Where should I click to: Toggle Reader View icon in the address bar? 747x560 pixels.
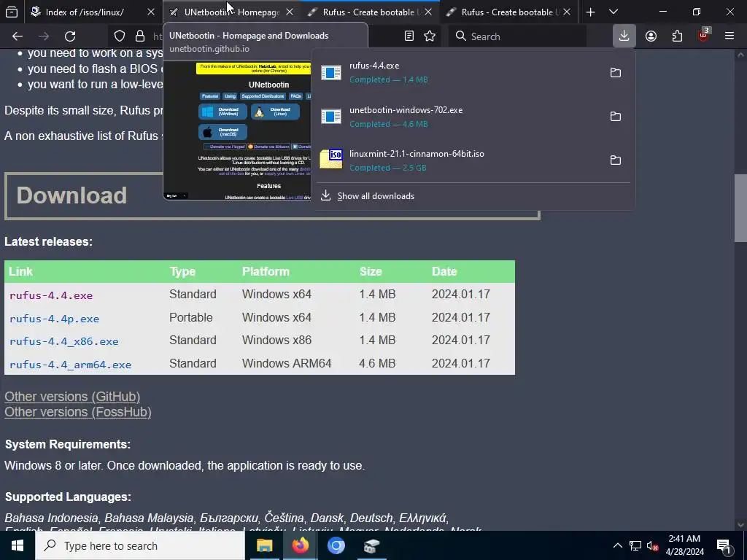[409, 36]
